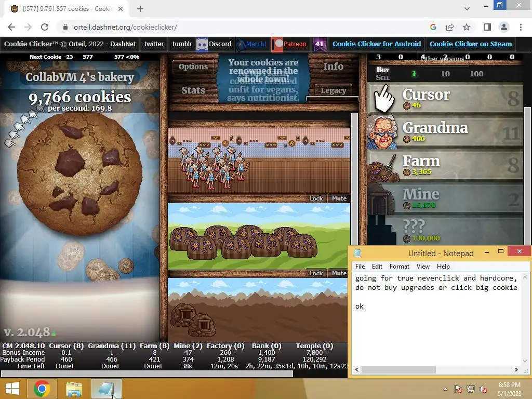The height and width of the screenshot is (399, 532).
Task: Click the share page icon in address bar
Action: (450, 27)
